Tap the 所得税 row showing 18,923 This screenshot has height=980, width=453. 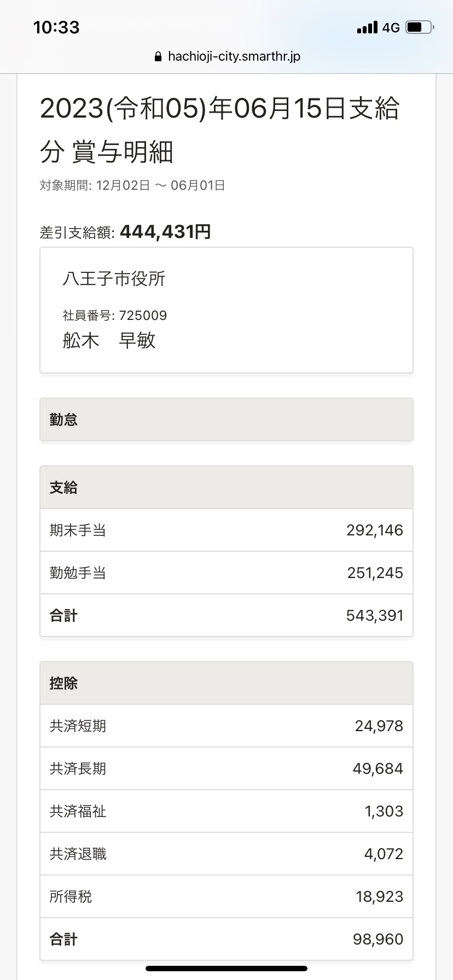coord(226,896)
